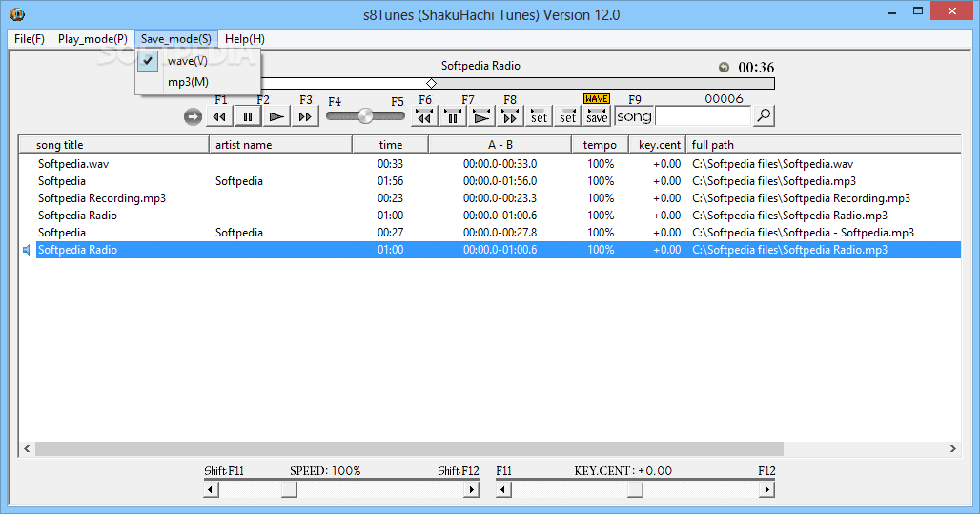
Task: Click the diamond marker on playback position bar
Action: click(x=431, y=83)
